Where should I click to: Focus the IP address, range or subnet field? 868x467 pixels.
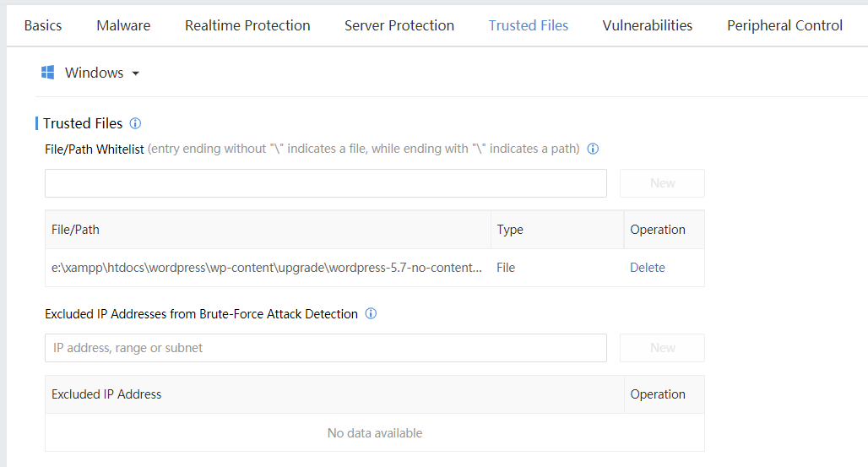pyautogui.click(x=326, y=348)
